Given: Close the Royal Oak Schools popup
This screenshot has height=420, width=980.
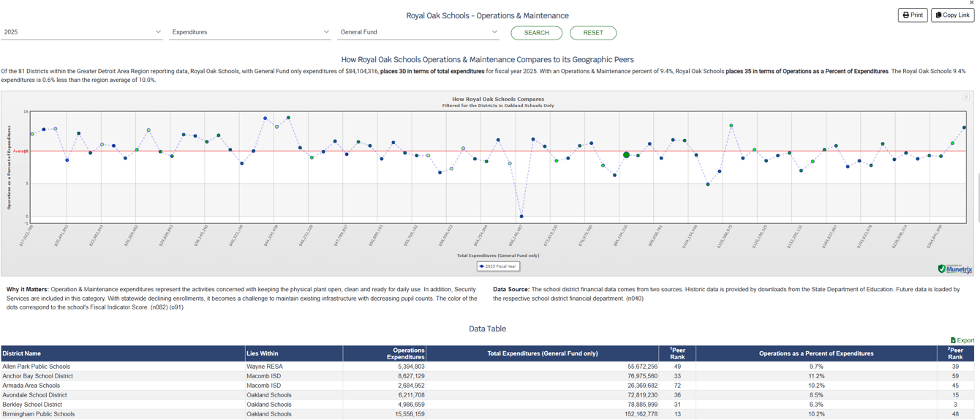Looking at the screenshot, I should click(x=971, y=3).
